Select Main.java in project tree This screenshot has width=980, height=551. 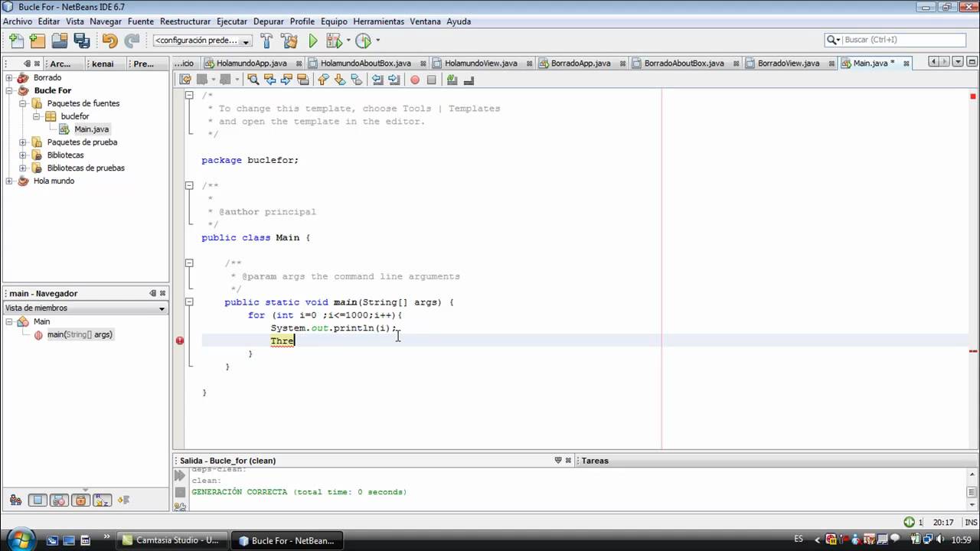[x=91, y=129]
